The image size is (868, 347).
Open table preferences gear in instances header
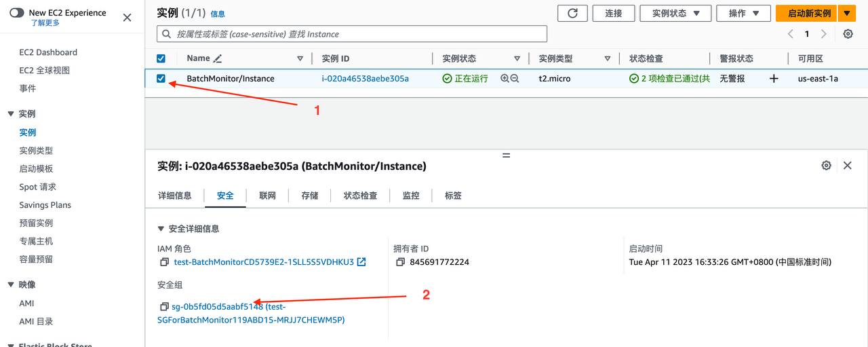[x=848, y=34]
